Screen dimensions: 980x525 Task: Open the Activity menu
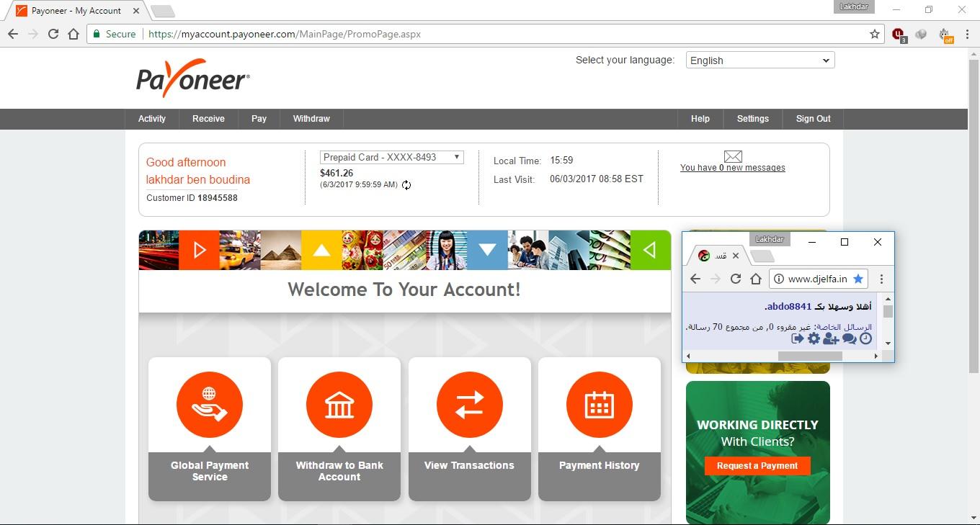point(152,119)
